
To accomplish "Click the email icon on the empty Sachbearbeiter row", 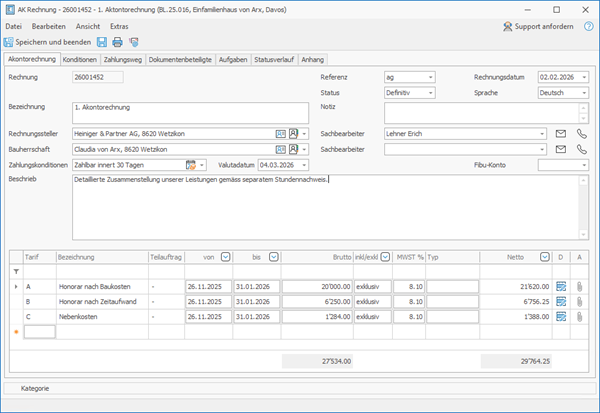I will [x=561, y=150].
